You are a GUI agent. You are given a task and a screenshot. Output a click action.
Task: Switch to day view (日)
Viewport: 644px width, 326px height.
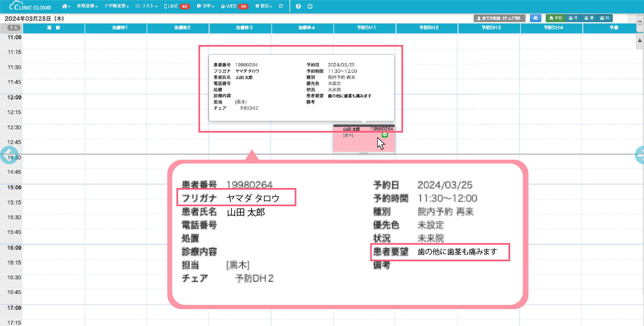tap(605, 18)
